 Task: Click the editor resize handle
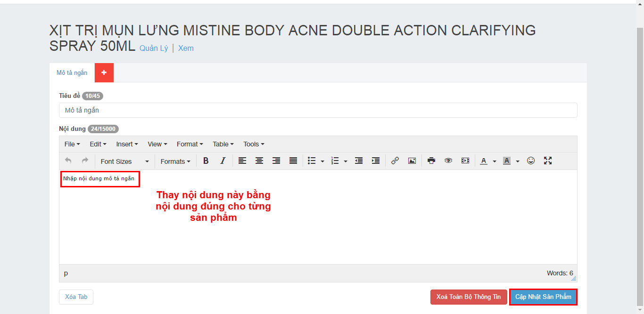(x=574, y=278)
